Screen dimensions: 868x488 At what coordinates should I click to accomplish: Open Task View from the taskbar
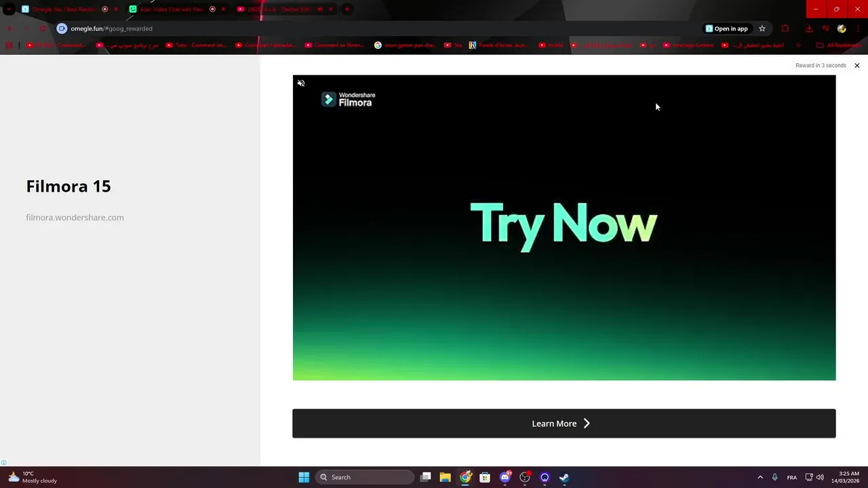[x=426, y=477]
